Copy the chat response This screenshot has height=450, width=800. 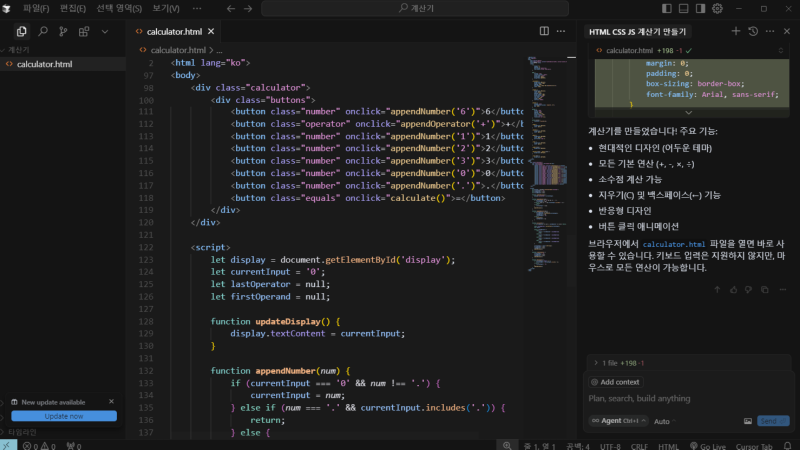(765, 290)
